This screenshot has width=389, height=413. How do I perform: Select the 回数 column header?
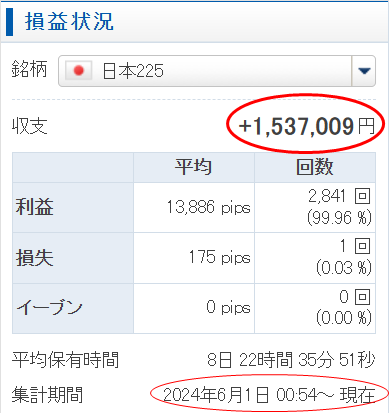point(315,167)
